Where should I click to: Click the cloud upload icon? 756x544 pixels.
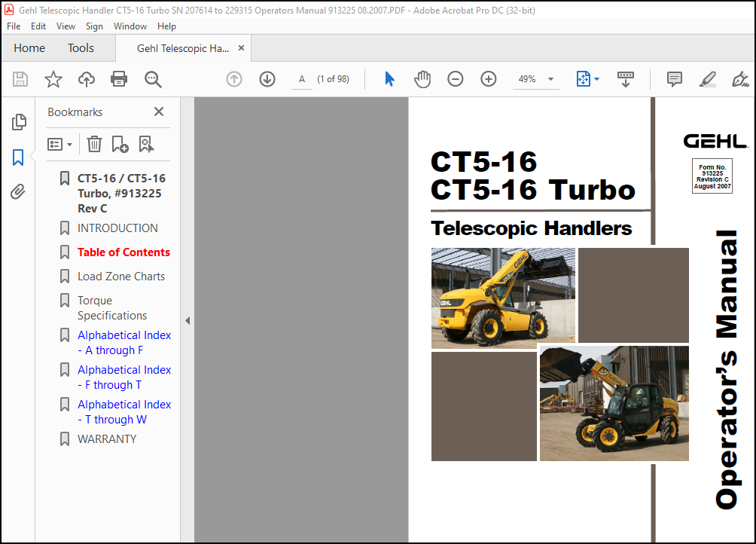tap(87, 79)
